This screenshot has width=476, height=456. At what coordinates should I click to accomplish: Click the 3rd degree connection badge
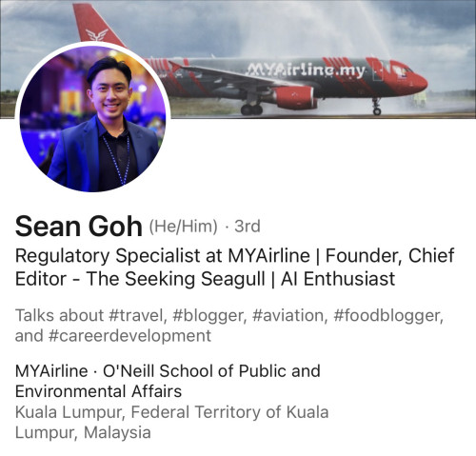[248, 227]
